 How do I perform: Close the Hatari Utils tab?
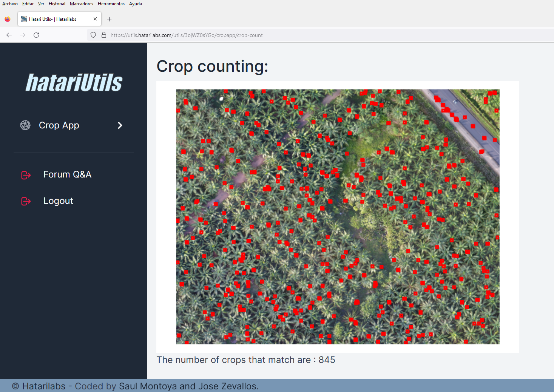95,19
